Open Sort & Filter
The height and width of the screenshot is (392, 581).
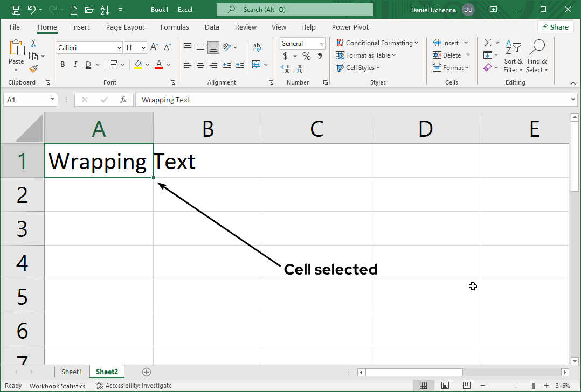(x=513, y=57)
